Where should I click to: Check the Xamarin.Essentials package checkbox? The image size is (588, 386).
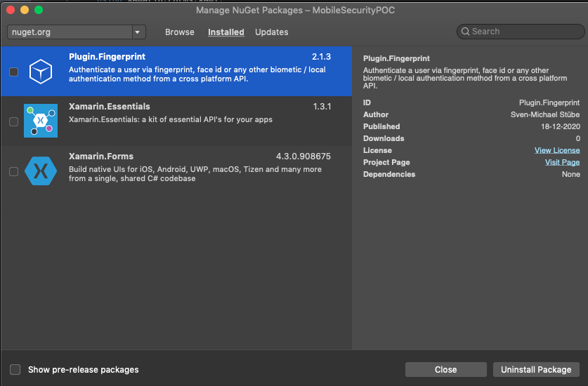pos(13,121)
